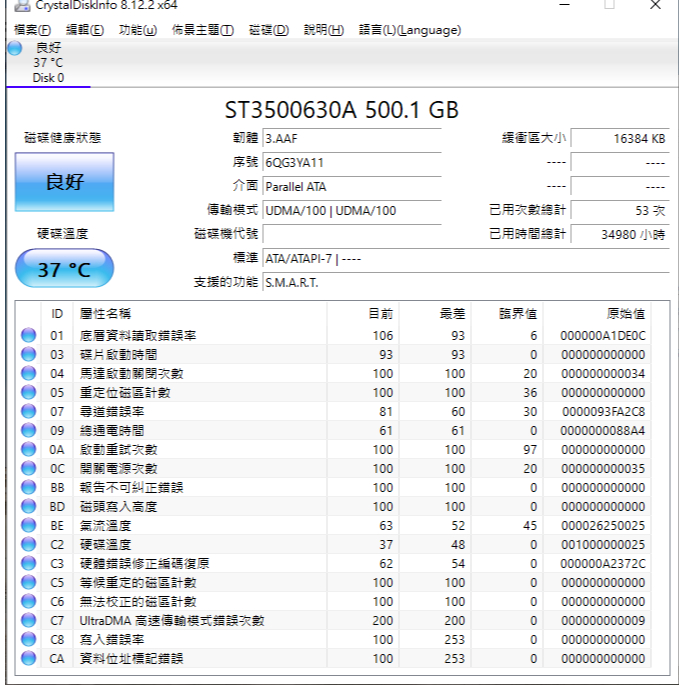This screenshot has width=685, height=685.
Task: Click the status orb beside 重定位磁區計數
Action: coord(29,393)
